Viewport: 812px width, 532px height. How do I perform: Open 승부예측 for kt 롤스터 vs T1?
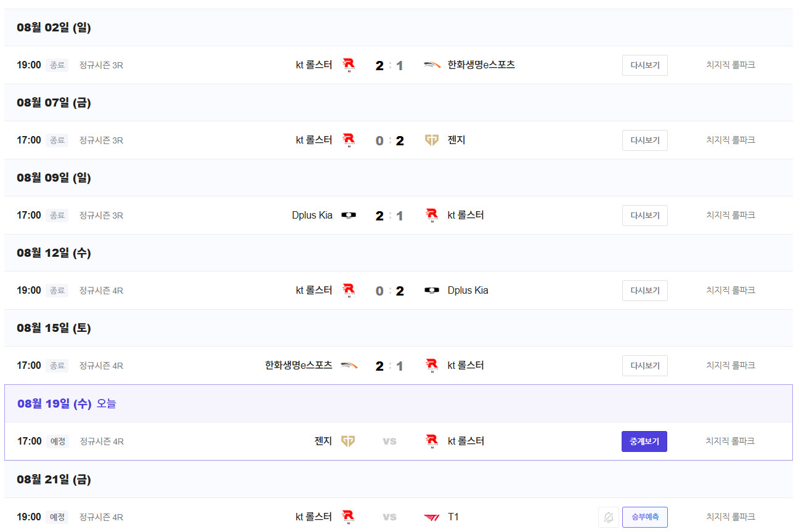(x=645, y=517)
